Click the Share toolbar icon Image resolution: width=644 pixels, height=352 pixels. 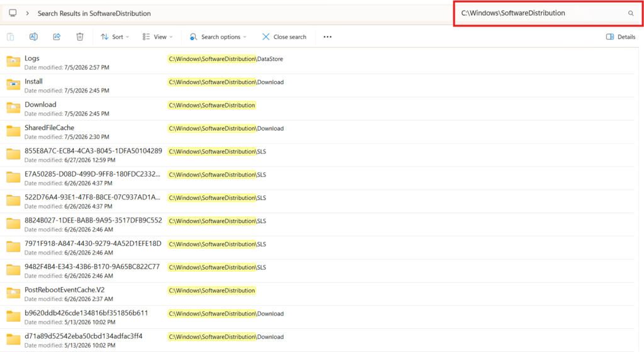(57, 37)
